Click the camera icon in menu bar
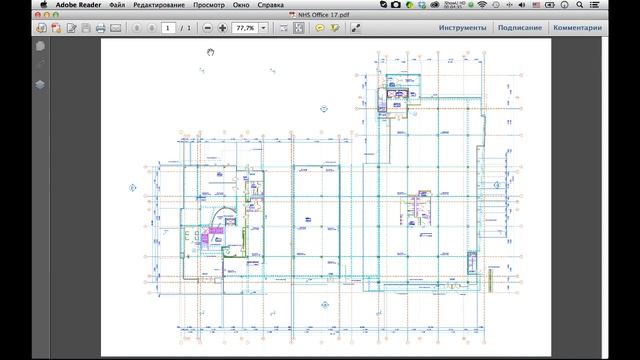Image resolution: width=640 pixels, height=360 pixels. point(396,5)
